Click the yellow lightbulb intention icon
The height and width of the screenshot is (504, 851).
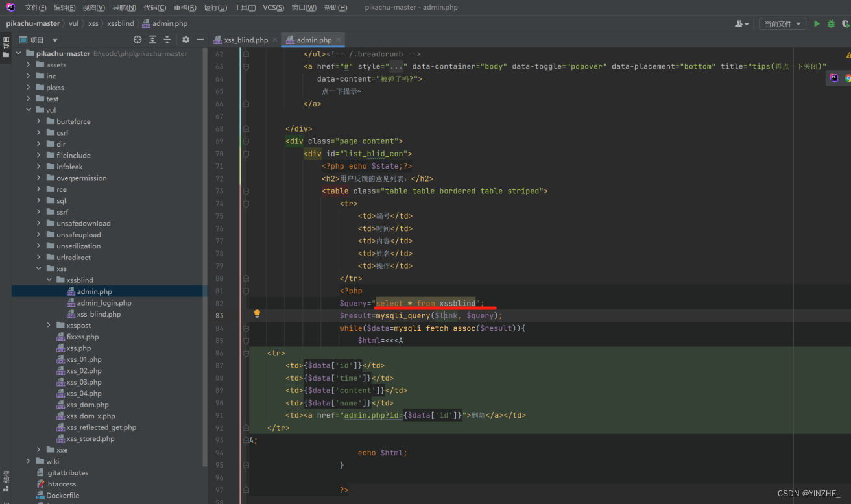tap(257, 314)
